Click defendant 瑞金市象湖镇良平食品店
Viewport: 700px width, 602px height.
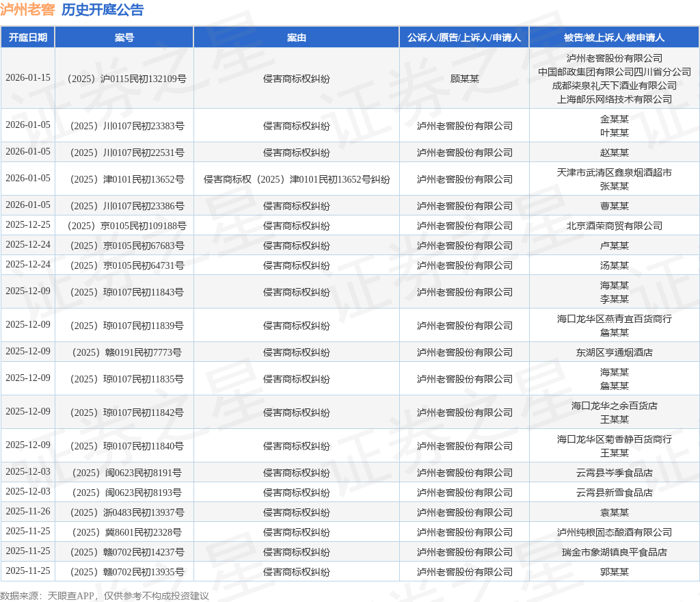615,553
